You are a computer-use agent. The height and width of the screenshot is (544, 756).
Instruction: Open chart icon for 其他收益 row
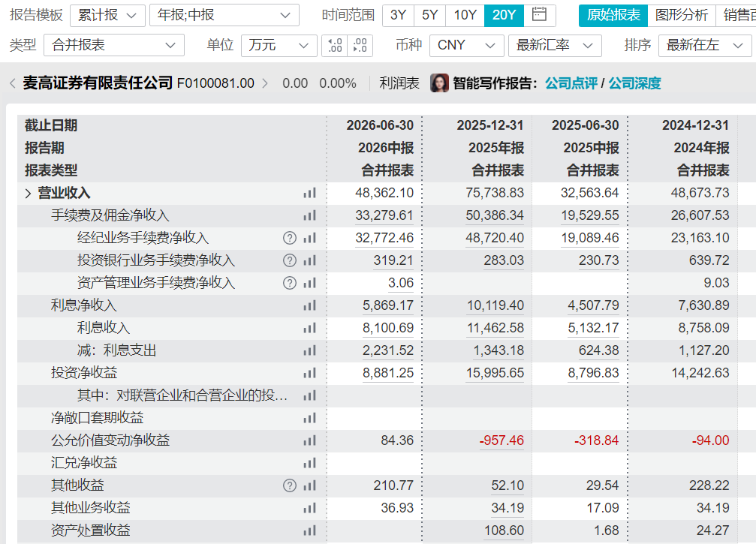pyautogui.click(x=309, y=485)
